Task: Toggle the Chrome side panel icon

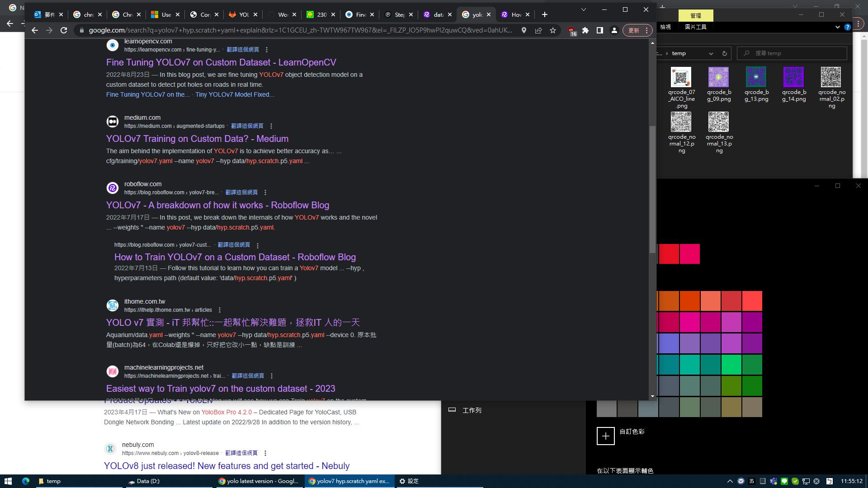Action: click(600, 30)
